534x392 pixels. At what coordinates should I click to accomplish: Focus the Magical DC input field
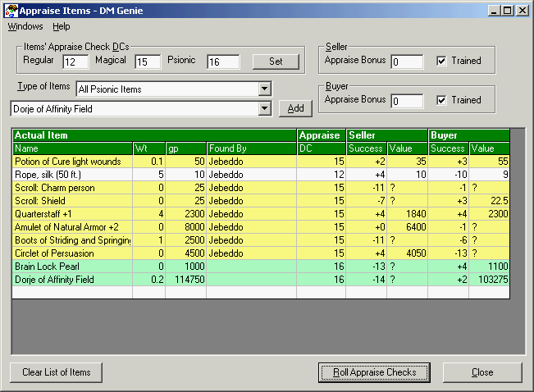tap(148, 62)
